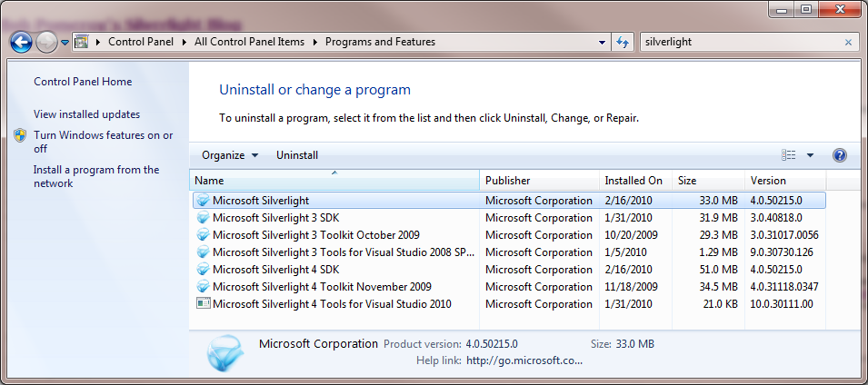Select Microsoft Silverlight 3 Toolkit October 2009
The height and width of the screenshot is (385, 868).
point(316,234)
